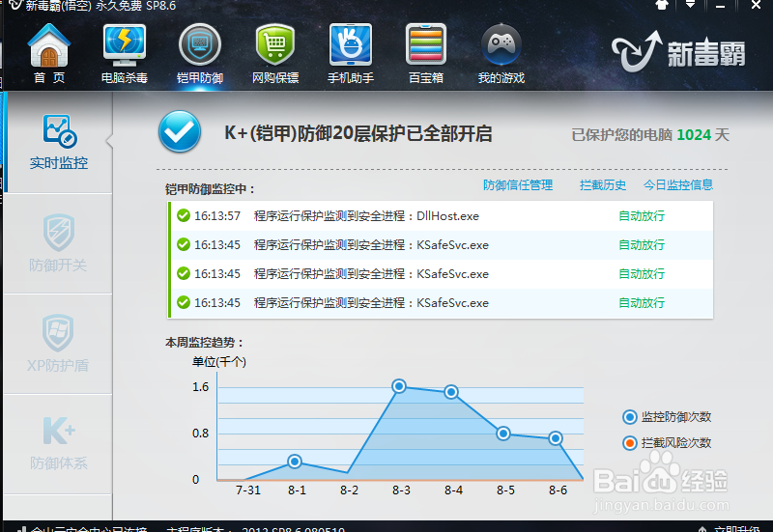Viewport: 773px width, 532px height.
Task: Click the 7-31 axis label
Action: [247, 490]
